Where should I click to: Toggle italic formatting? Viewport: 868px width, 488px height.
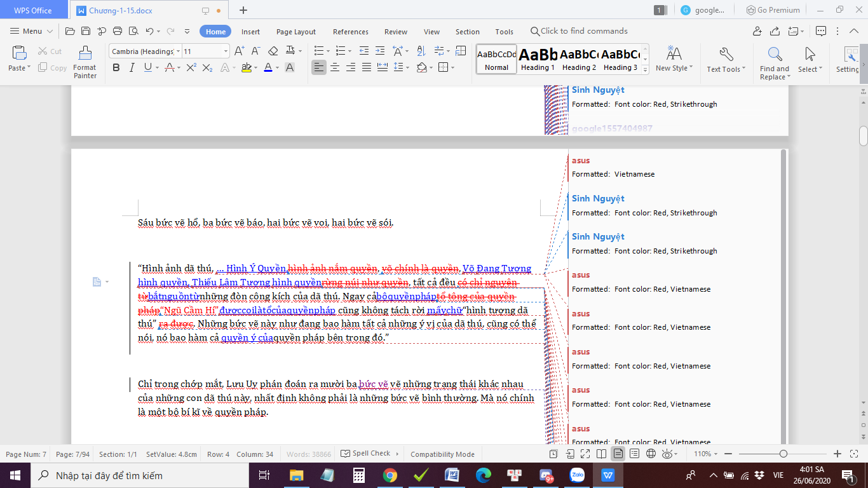point(132,67)
